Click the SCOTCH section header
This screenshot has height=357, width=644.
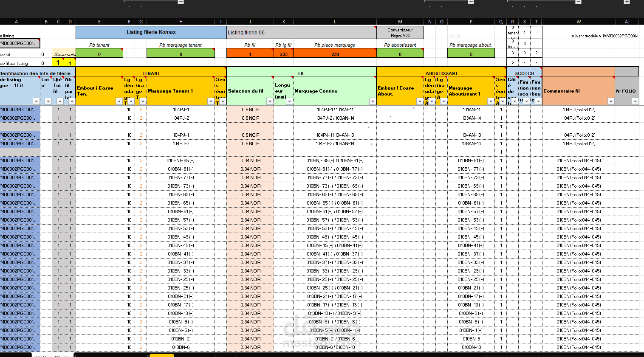tap(524, 72)
